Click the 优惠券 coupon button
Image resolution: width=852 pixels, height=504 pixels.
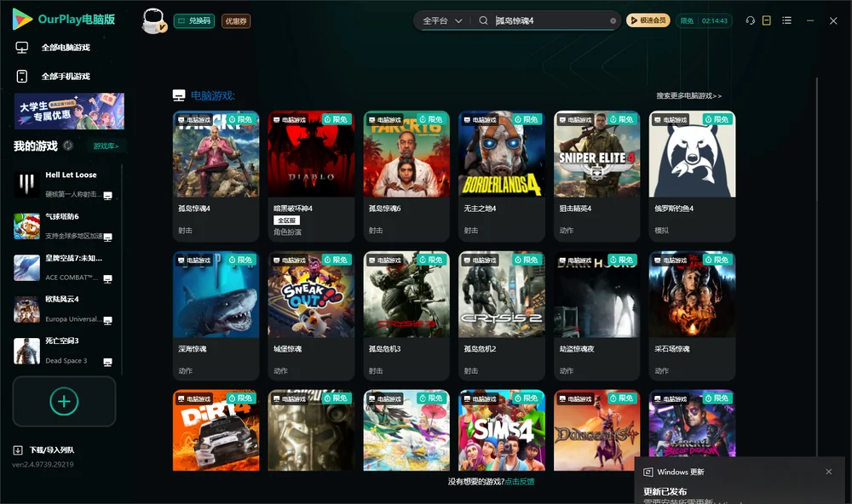pyautogui.click(x=236, y=21)
